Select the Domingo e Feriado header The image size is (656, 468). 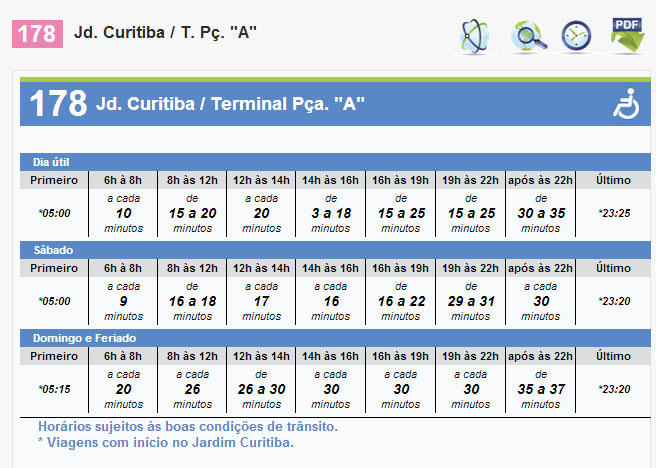335,338
